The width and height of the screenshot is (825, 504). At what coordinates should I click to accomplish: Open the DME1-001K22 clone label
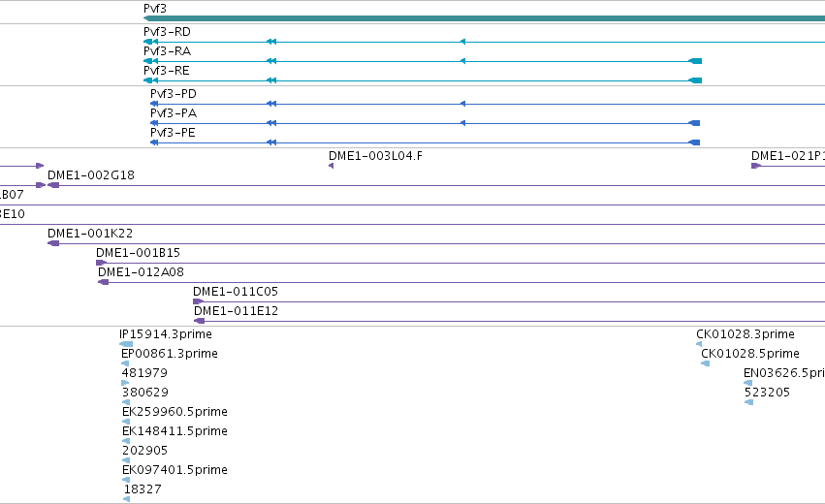pos(90,233)
